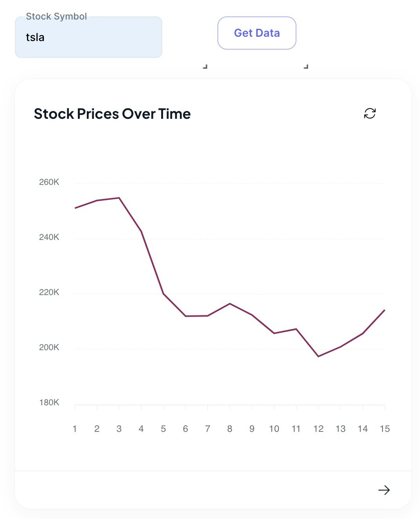The height and width of the screenshot is (519, 420).
Task: Click x-axis tick label 15
Action: (385, 429)
